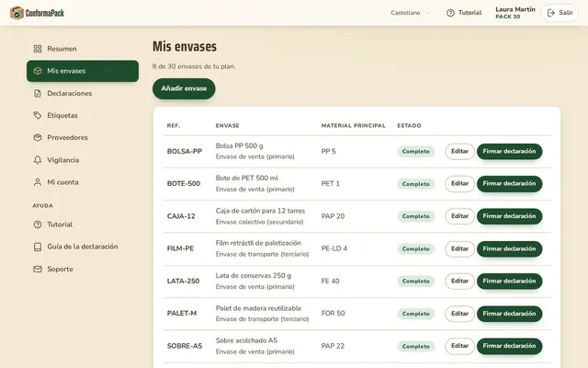Click the BOLSA-PP reference

pos(185,151)
